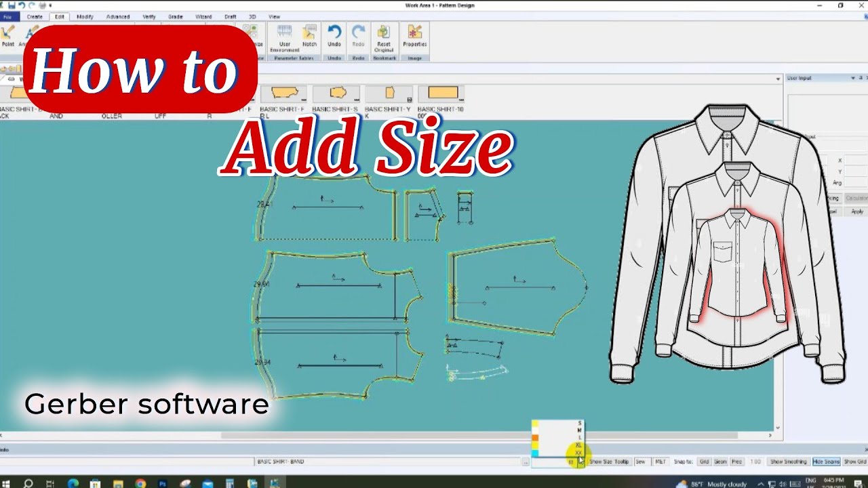Select the BASIC SHIRT-Y piece icon
The height and width of the screenshot is (488, 868).
(x=390, y=94)
